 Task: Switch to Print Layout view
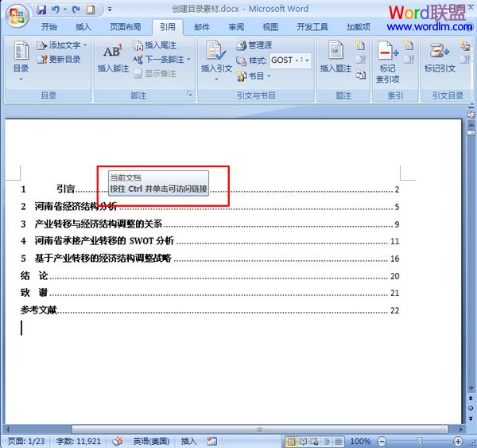coord(291,442)
